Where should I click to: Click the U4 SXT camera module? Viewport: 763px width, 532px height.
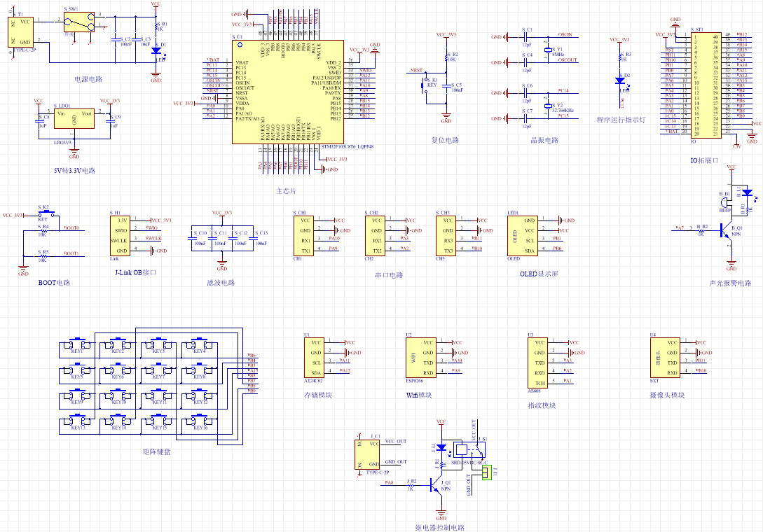coord(665,358)
